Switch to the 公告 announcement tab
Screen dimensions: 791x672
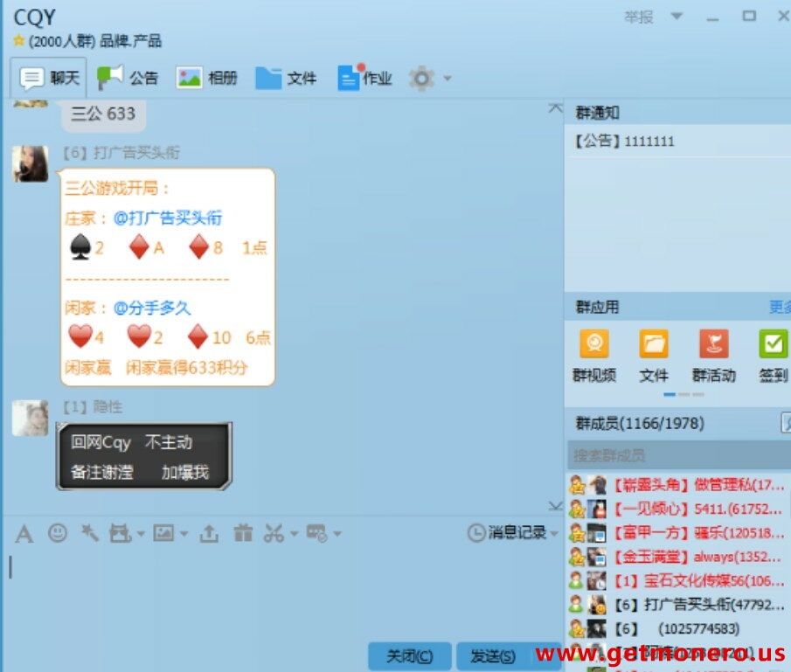click(x=128, y=79)
